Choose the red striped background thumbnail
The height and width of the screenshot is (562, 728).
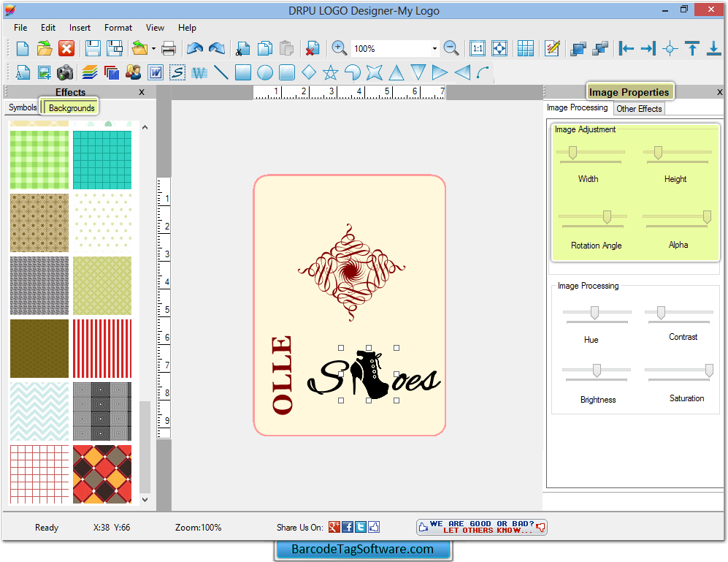102,349
